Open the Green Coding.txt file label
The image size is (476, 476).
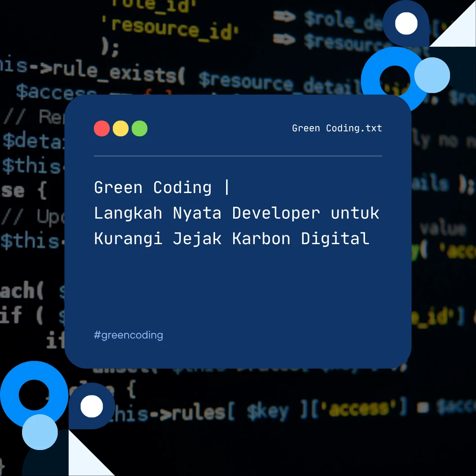click(337, 128)
